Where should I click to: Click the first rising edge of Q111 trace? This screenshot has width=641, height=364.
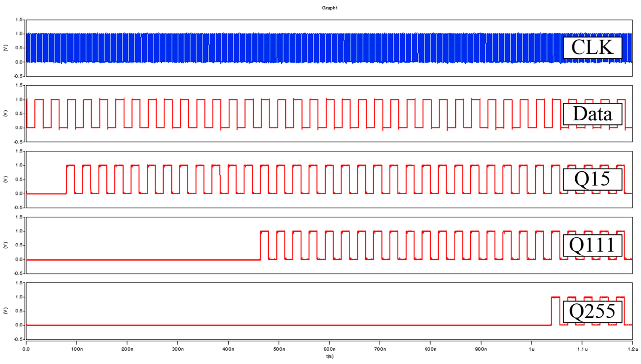pos(260,245)
